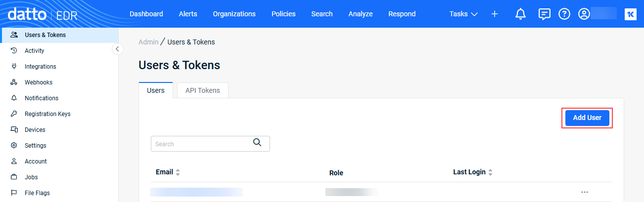Open the user row three-dots menu
644x202 pixels.
(x=585, y=192)
